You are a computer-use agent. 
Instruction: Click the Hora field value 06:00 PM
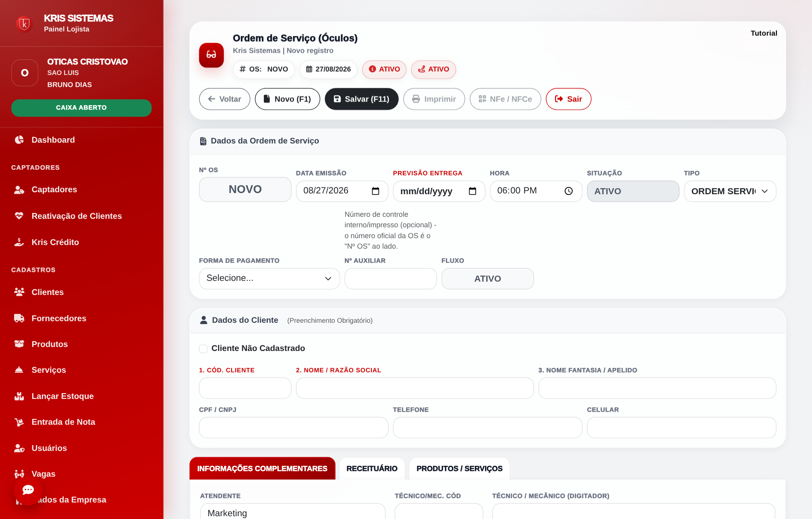point(517,191)
